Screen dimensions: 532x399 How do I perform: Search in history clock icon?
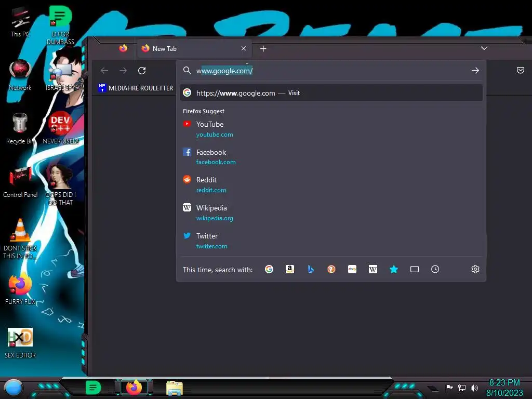(x=435, y=270)
